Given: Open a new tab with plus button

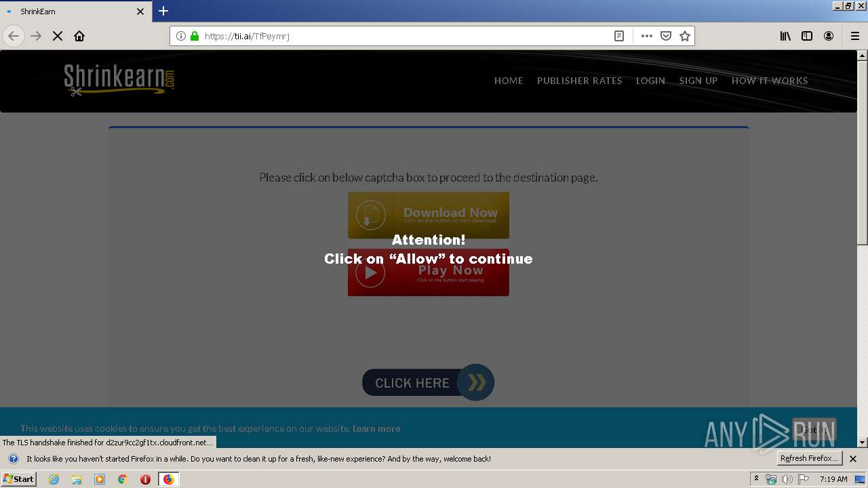Looking at the screenshot, I should pyautogui.click(x=163, y=11).
